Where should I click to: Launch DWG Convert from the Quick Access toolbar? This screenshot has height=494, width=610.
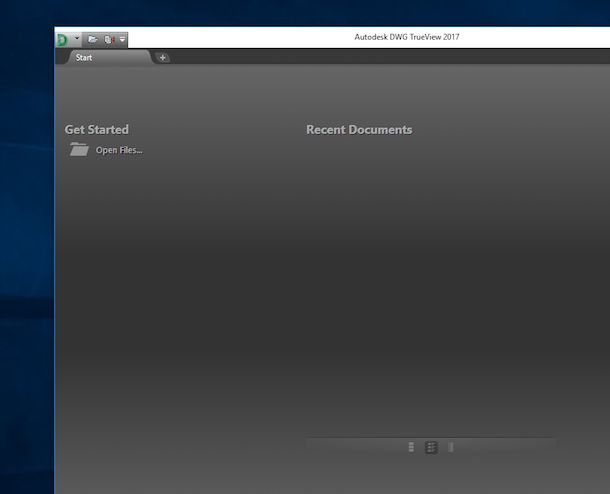click(109, 39)
